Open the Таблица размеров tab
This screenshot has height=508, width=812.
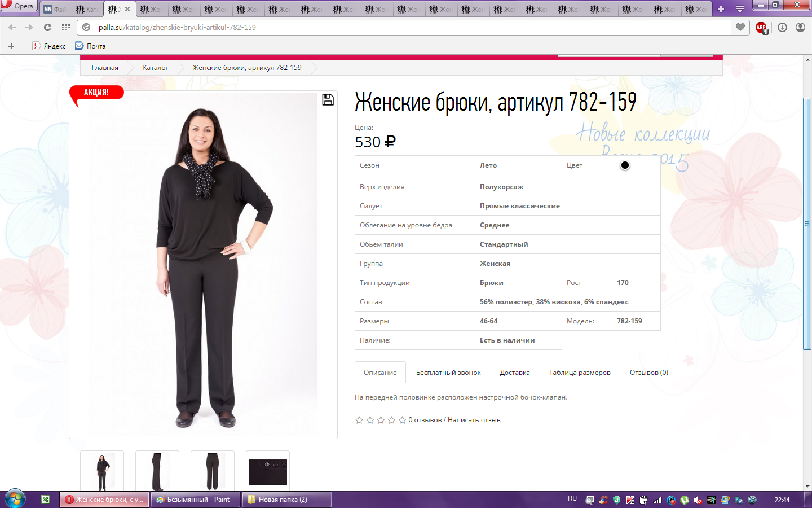pos(580,373)
